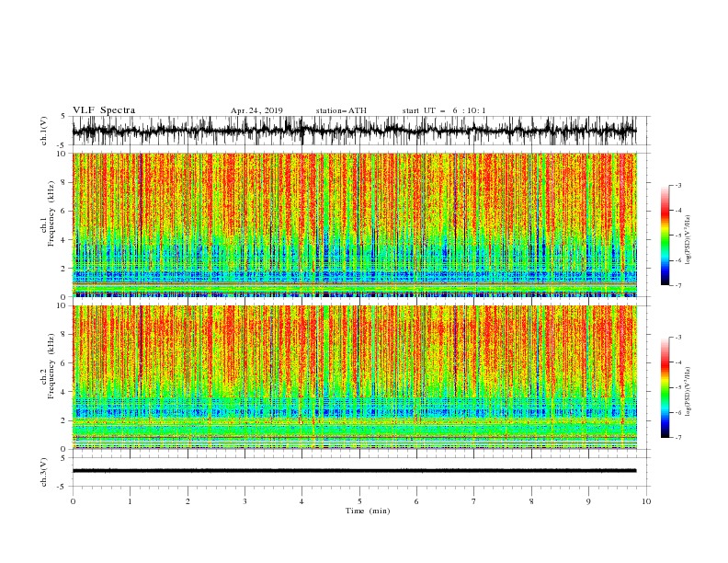Screen dimensions: 728x563
Task: Click the log(PSD) label beside ch.1 colorbar
Action: tap(688, 240)
